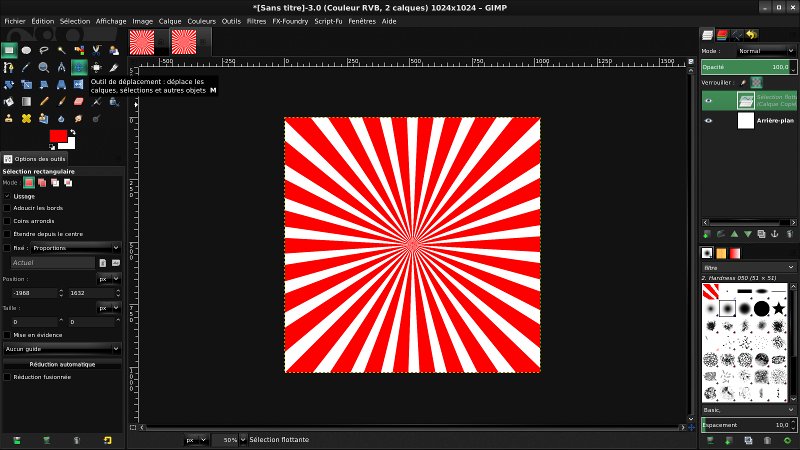Open the Calque menu

coord(170,21)
